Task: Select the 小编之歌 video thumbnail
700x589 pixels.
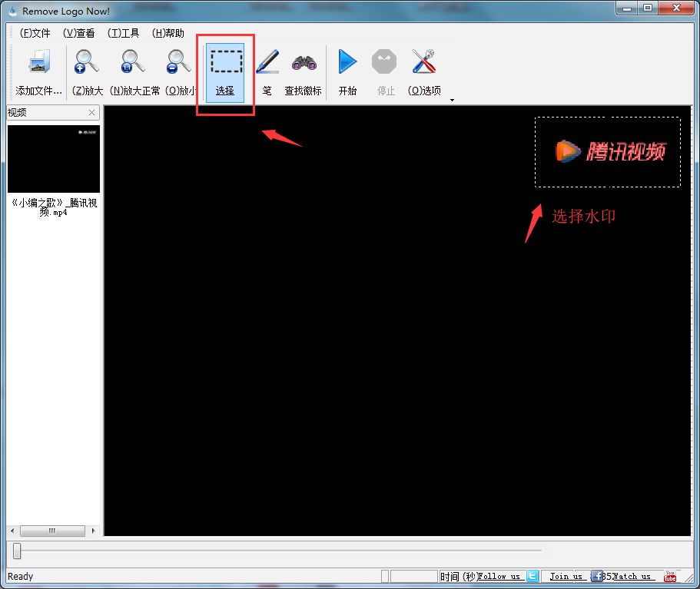Action: pyautogui.click(x=54, y=159)
